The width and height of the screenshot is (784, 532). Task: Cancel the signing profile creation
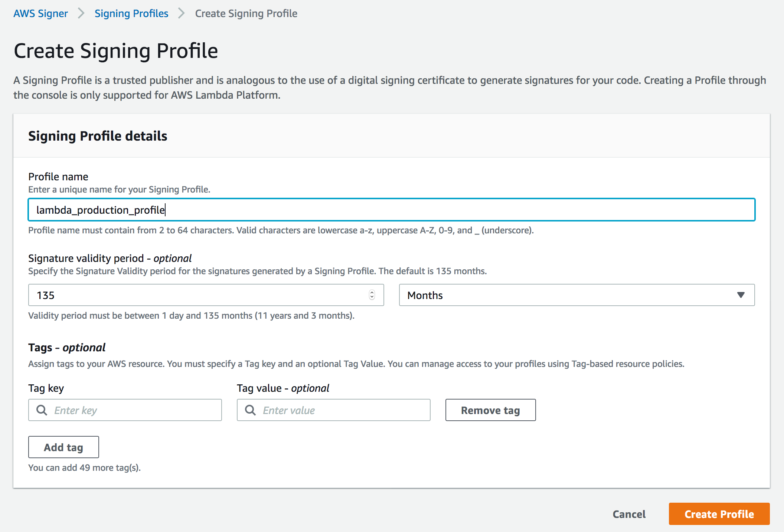pyautogui.click(x=629, y=514)
